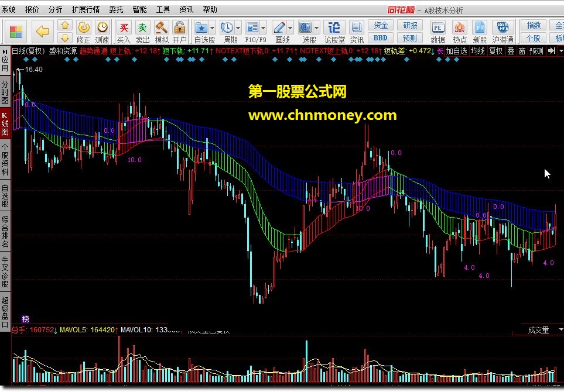Screen dimensions: 564x392
Task: Click the purple 榜 badge on chart
Action: (26, 319)
